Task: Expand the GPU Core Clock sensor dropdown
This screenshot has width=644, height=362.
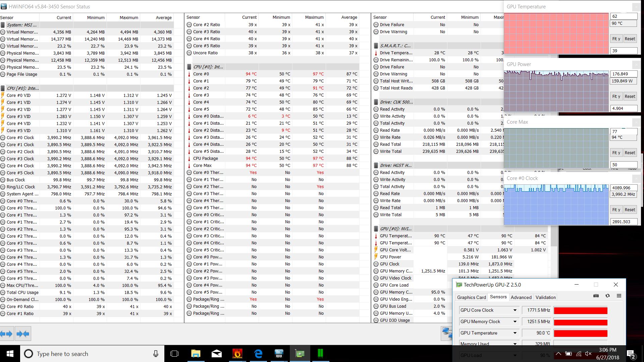Action: point(515,310)
